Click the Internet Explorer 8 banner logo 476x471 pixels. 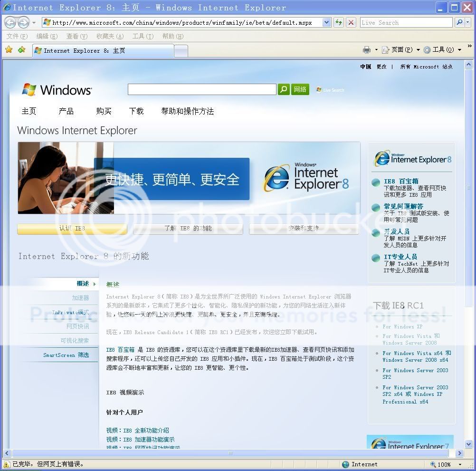(306, 178)
